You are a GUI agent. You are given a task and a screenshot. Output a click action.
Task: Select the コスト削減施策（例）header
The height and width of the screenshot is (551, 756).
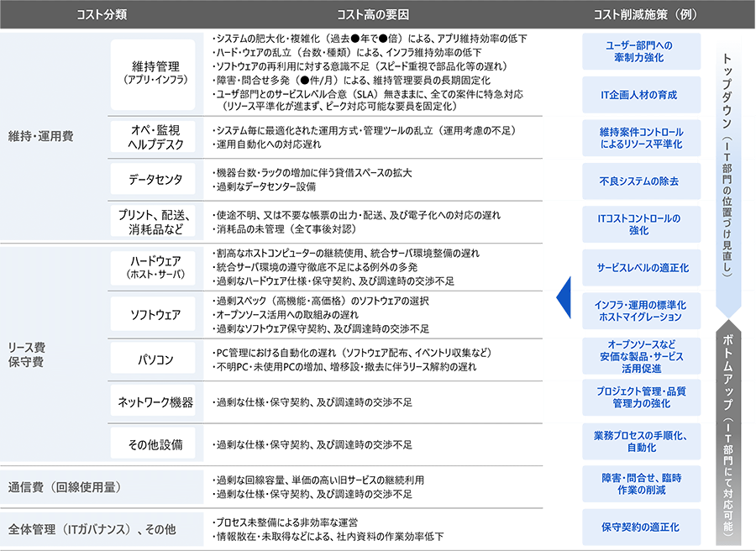point(640,13)
